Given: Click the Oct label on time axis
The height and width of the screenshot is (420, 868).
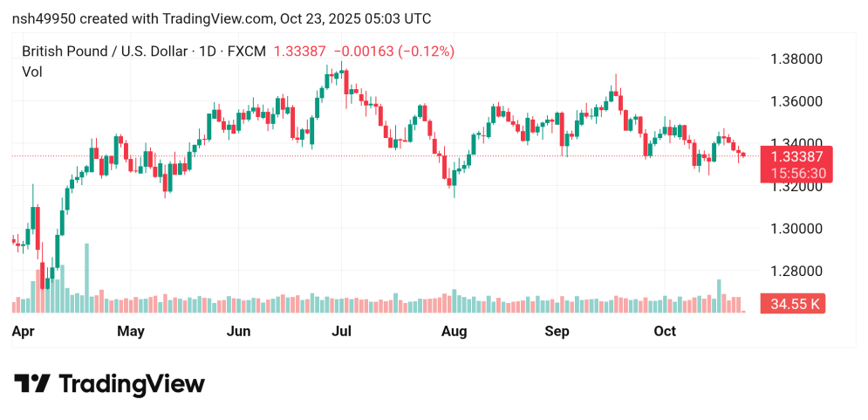Looking at the screenshot, I should [666, 332].
